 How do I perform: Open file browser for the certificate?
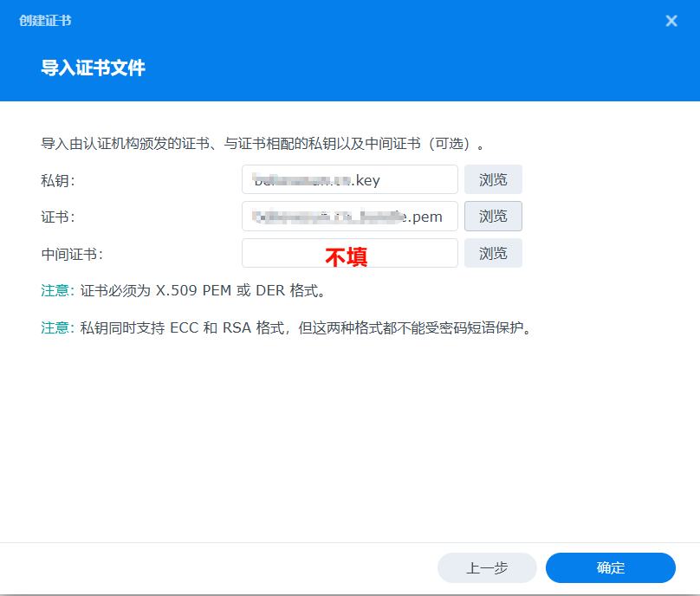pos(493,216)
